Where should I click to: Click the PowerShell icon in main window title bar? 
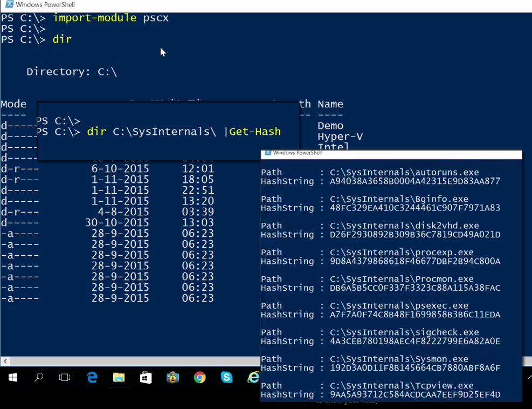9,4
